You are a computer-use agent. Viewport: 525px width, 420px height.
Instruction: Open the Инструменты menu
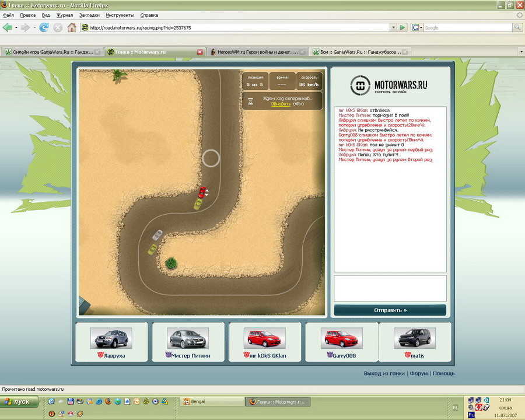[x=120, y=15]
